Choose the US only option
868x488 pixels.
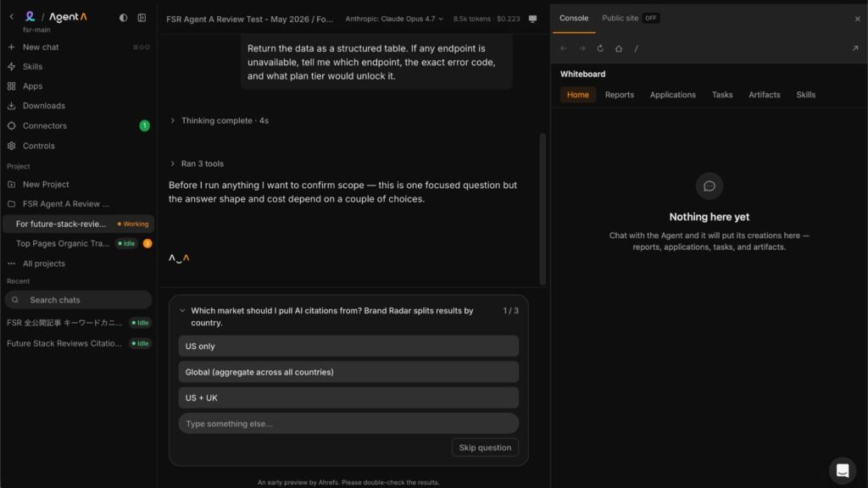348,347
